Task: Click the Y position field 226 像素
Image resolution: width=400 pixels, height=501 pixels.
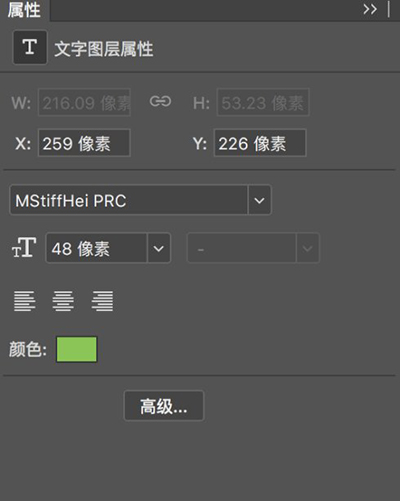Action: pyautogui.click(x=260, y=143)
